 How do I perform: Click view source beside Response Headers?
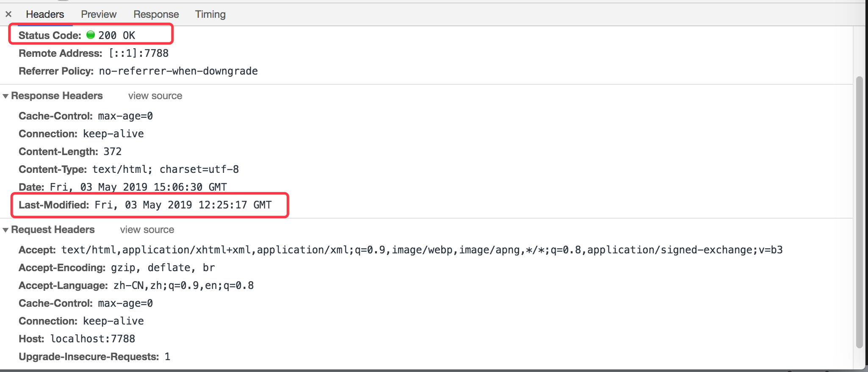click(x=155, y=96)
